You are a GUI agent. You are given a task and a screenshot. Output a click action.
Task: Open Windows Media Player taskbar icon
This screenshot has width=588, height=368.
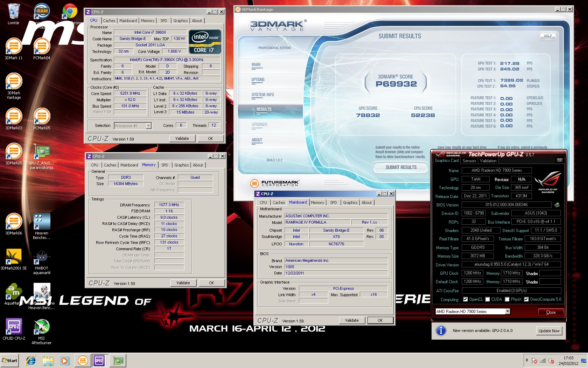click(65, 361)
